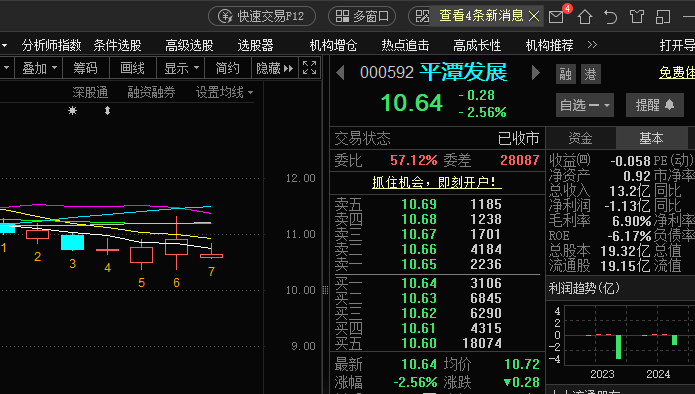Select the 画线 drawing tool
Screen dimensions: 695x394
(x=132, y=68)
